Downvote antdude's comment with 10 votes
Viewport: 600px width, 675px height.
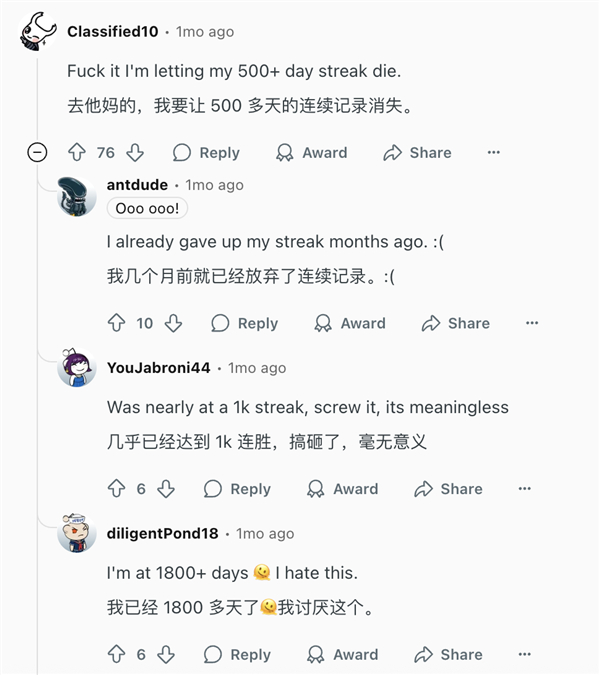pos(173,323)
